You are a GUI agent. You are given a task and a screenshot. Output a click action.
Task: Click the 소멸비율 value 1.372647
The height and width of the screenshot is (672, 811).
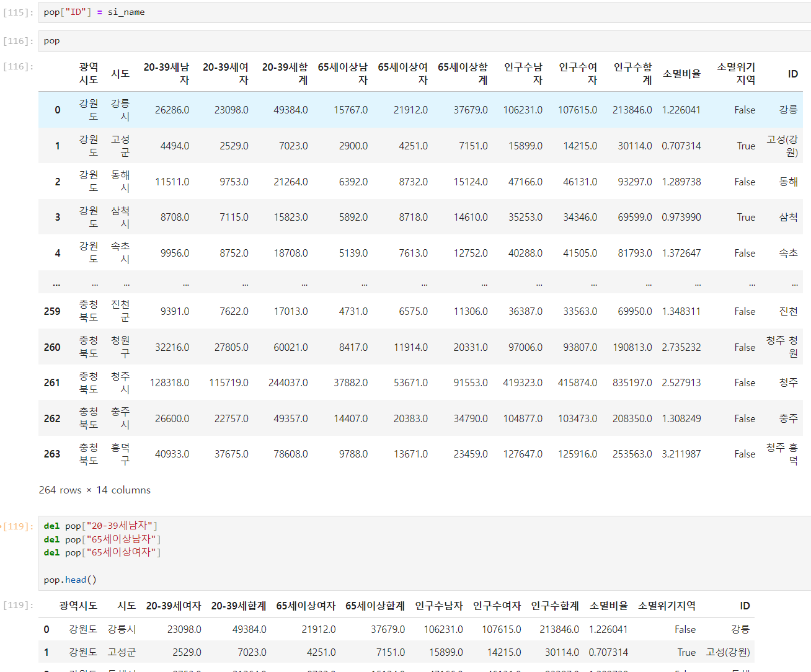681,253
